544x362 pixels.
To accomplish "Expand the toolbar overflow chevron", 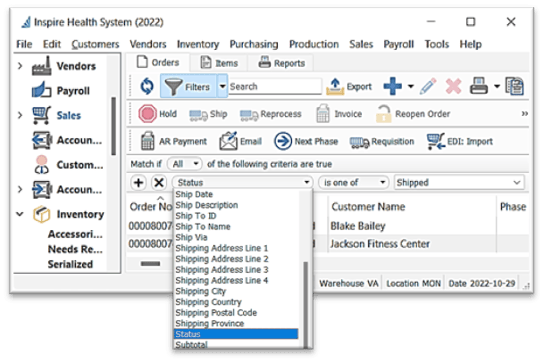I will point(525,113).
